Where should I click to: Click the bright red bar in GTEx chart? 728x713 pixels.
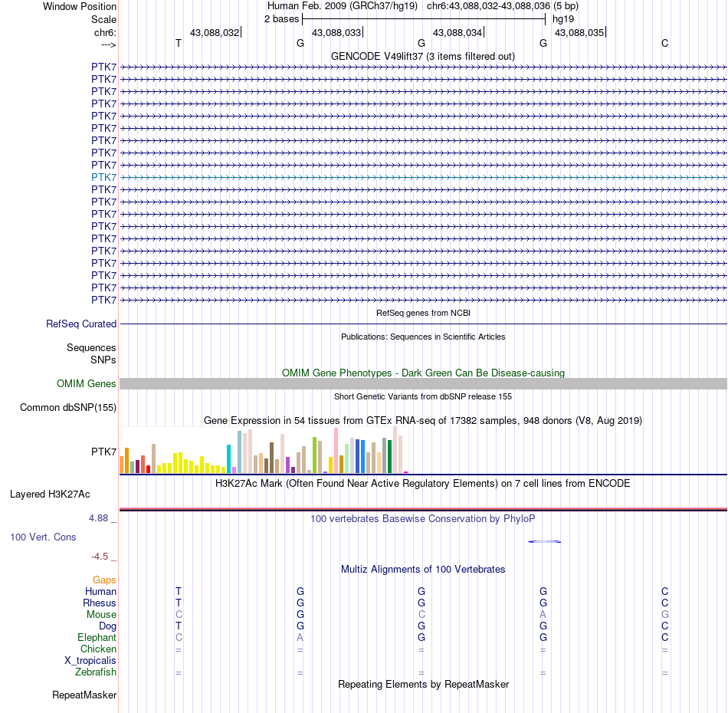click(x=148, y=469)
